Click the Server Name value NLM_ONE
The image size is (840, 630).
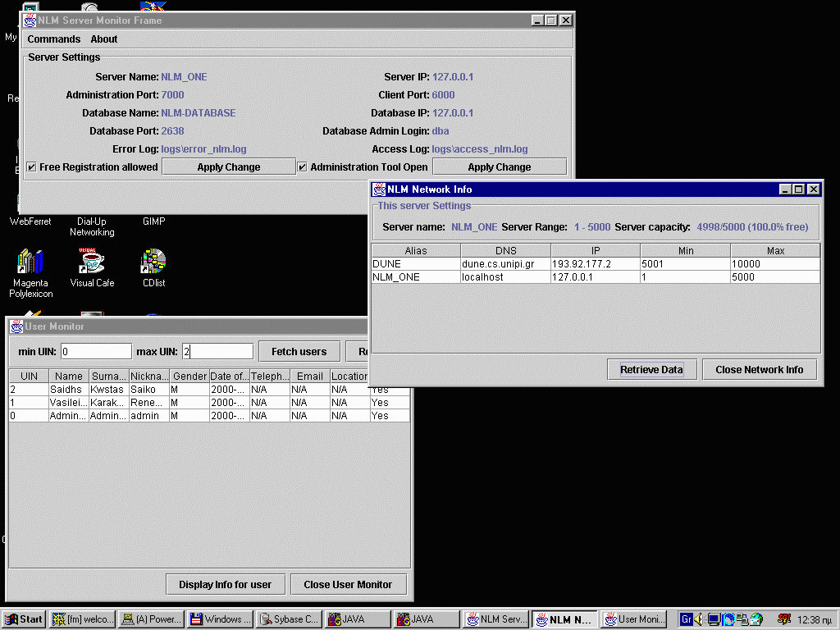(184, 77)
